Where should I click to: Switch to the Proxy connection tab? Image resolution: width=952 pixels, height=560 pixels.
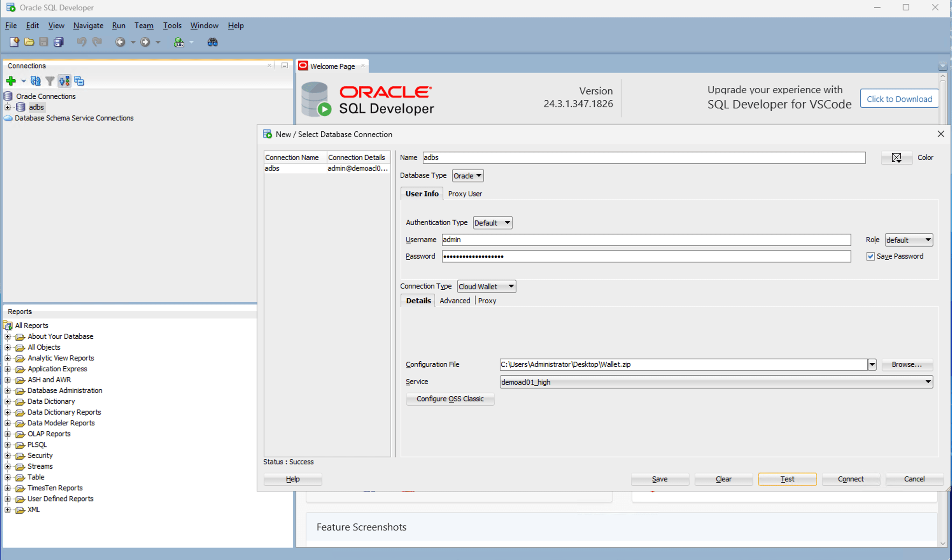point(487,300)
